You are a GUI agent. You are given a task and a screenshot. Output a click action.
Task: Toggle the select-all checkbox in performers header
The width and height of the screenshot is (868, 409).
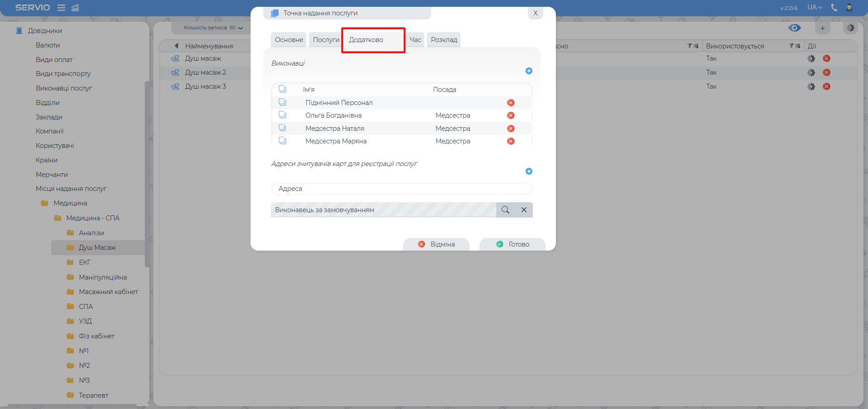(x=282, y=89)
